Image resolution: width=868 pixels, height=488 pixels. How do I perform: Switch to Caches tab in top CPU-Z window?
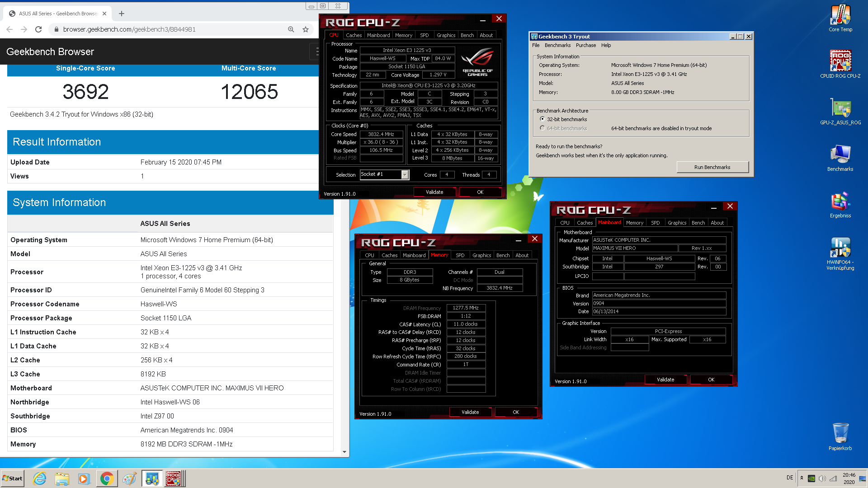[354, 35]
